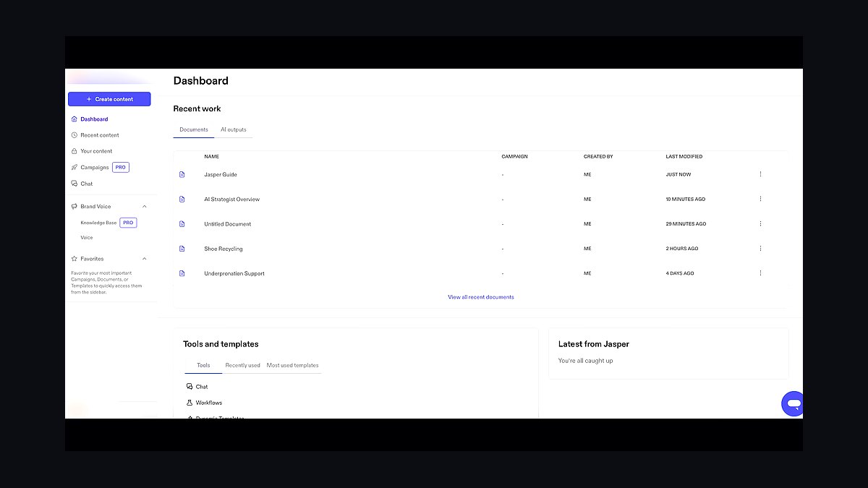Click the 10 MINUTES AGO modified time
868x488 pixels.
[x=686, y=199]
